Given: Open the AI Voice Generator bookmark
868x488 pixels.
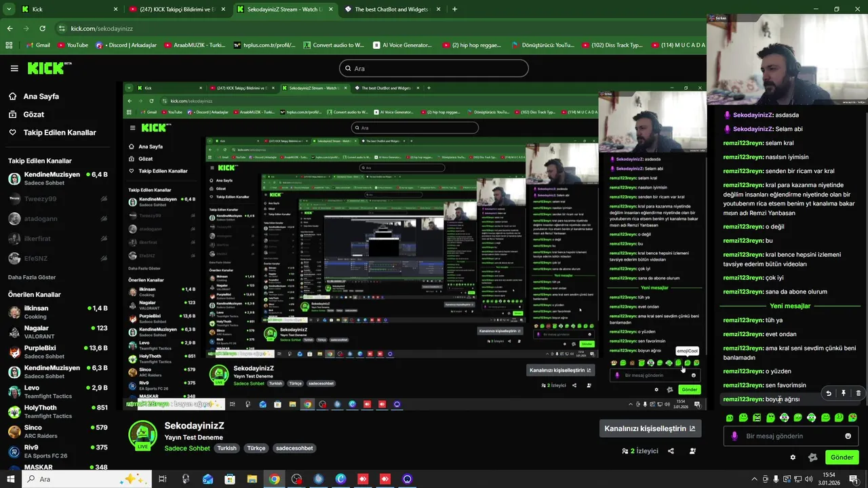Looking at the screenshot, I should point(403,45).
